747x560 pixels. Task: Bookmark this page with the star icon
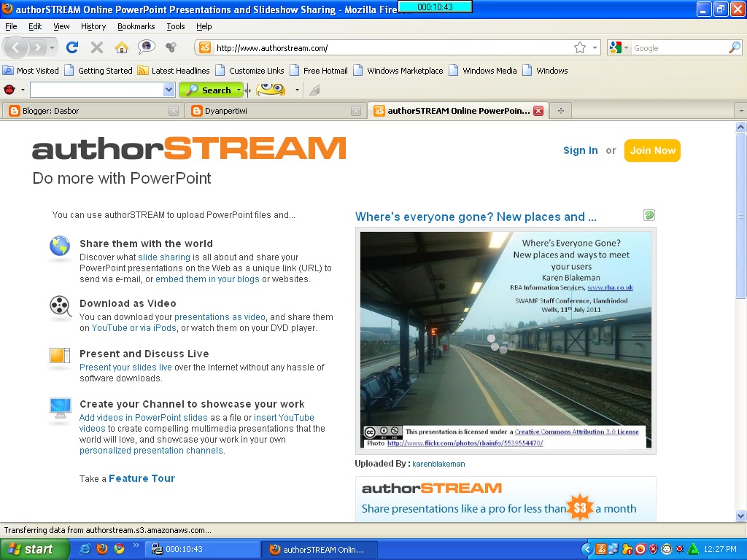click(580, 47)
